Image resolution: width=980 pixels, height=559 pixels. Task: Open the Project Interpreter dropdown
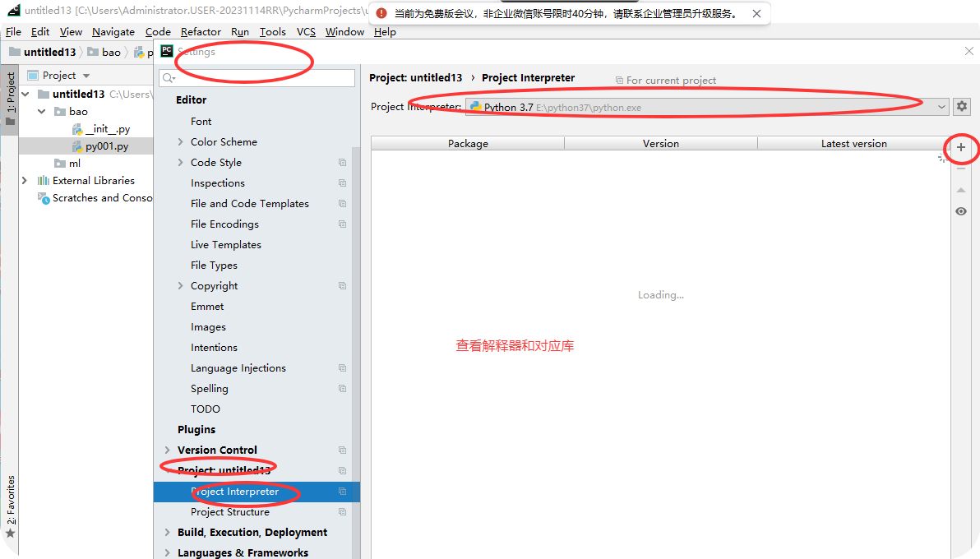707,107
